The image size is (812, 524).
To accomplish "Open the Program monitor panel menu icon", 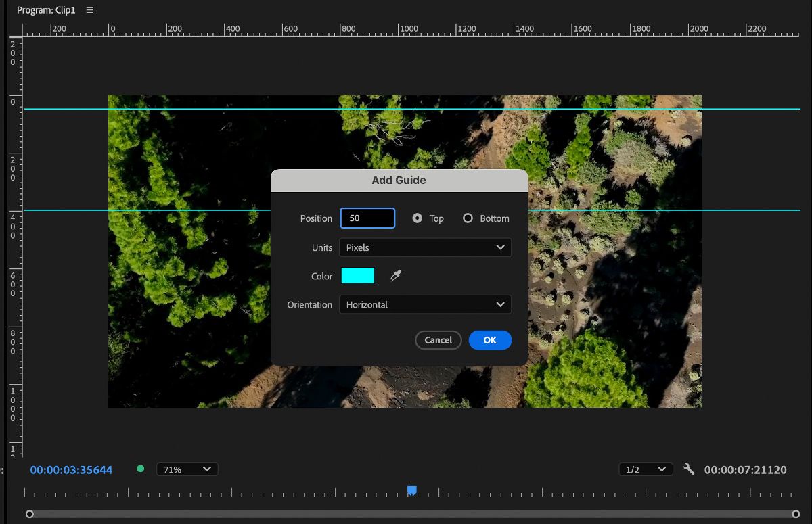I will pos(90,10).
